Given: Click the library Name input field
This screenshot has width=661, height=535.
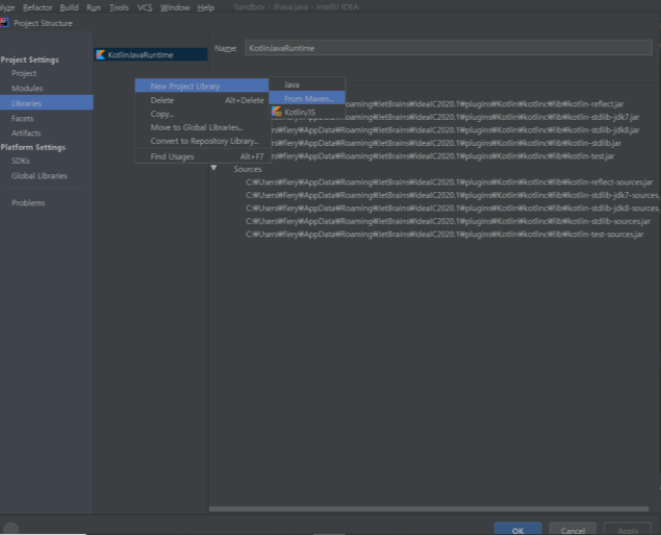Looking at the screenshot, I should [449, 48].
